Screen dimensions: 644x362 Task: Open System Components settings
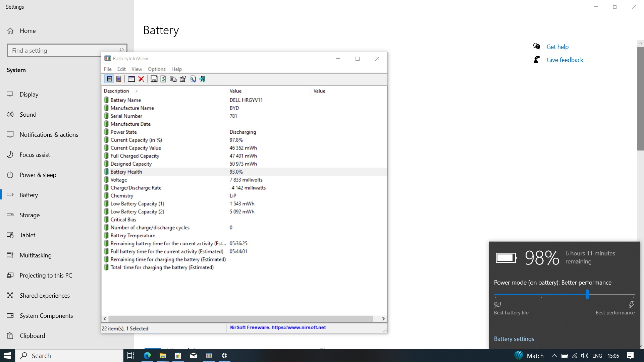pyautogui.click(x=46, y=316)
